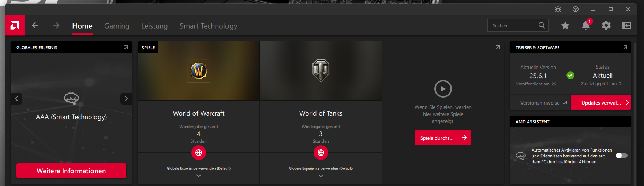This screenshot has height=186, width=644.
Task: Toggle the AMD Assistent switch
Action: tap(622, 156)
